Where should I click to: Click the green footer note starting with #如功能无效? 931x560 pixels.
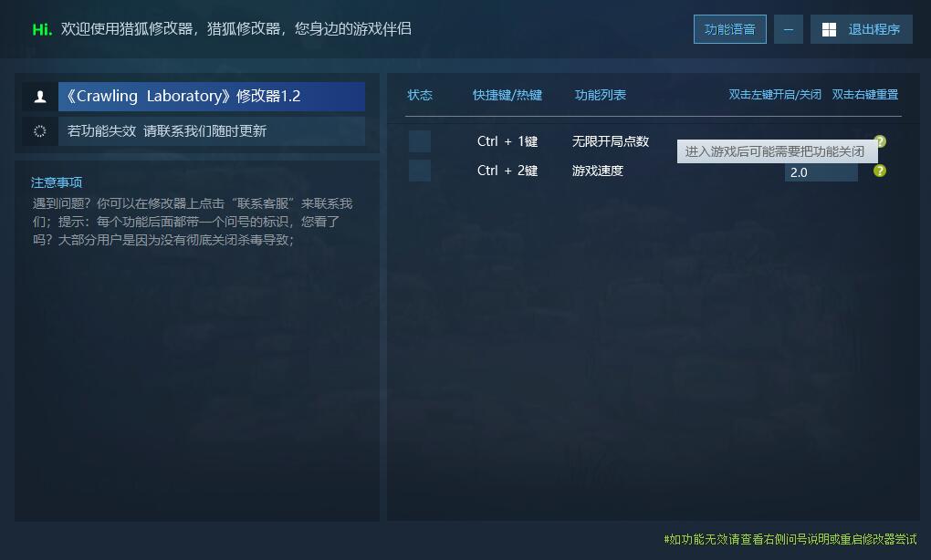[x=790, y=539]
